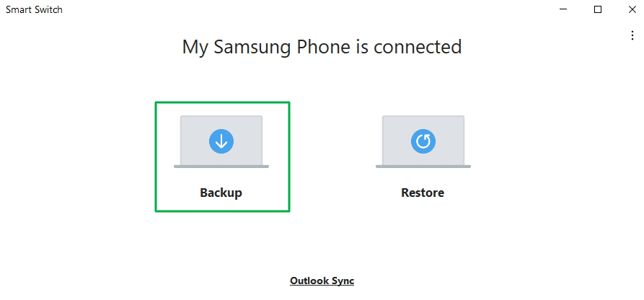
Task: Click the blue download arrow Backup icon
Action: point(221,141)
